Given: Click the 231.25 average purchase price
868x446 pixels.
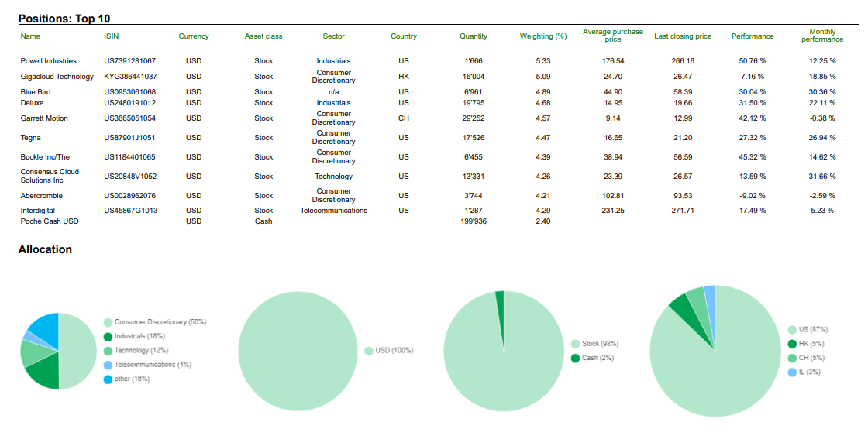Looking at the screenshot, I should (613, 211).
